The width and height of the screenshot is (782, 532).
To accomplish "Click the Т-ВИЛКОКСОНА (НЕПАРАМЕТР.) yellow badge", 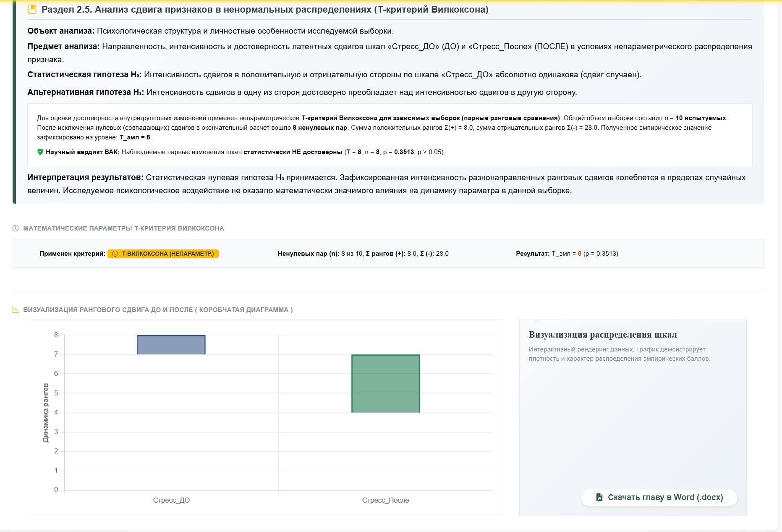I will 163,254.
